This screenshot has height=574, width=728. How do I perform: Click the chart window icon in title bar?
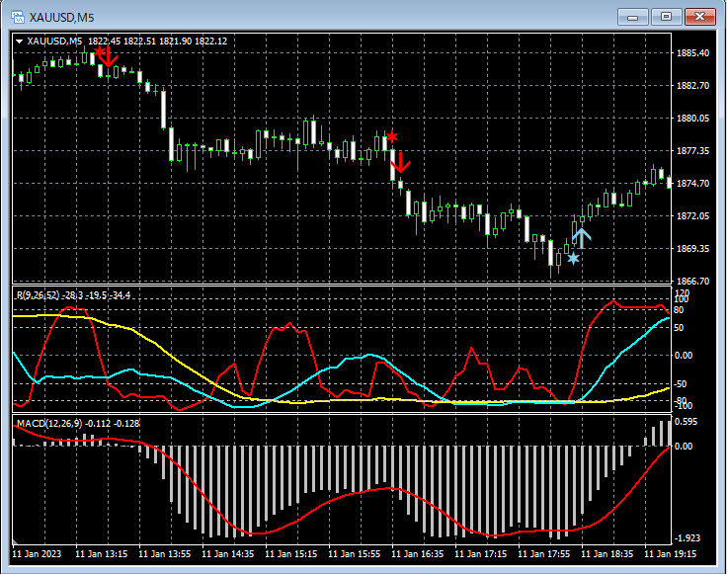tap(19, 16)
